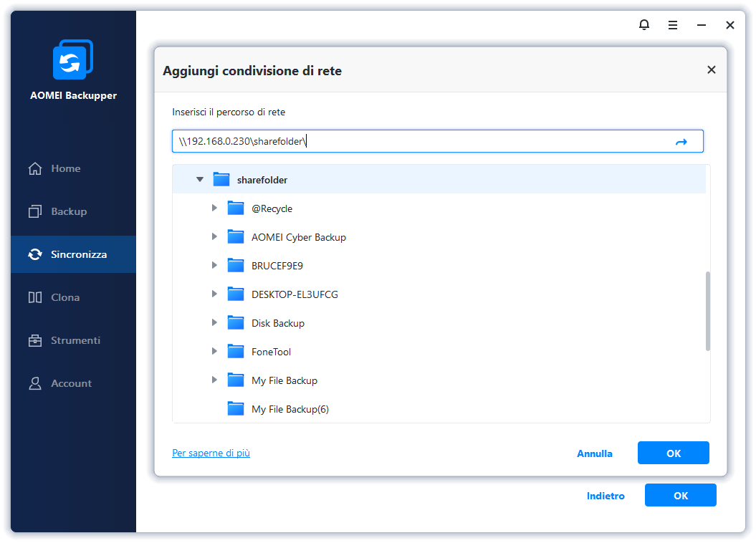Click the sharefolder folder icon
The width and height of the screenshot is (756, 543).
tap(221, 179)
